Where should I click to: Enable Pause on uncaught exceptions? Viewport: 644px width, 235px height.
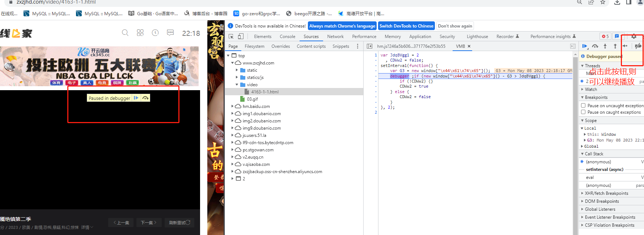[x=583, y=106]
